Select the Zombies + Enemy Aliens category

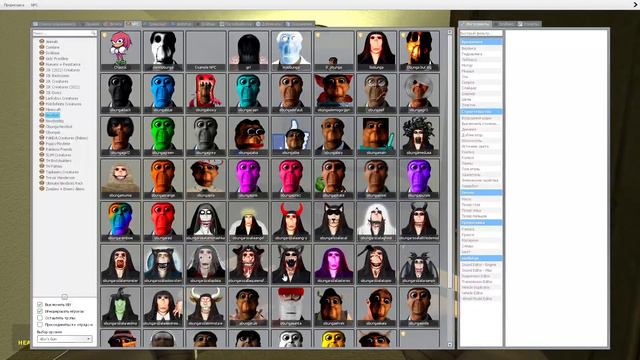pos(65,189)
